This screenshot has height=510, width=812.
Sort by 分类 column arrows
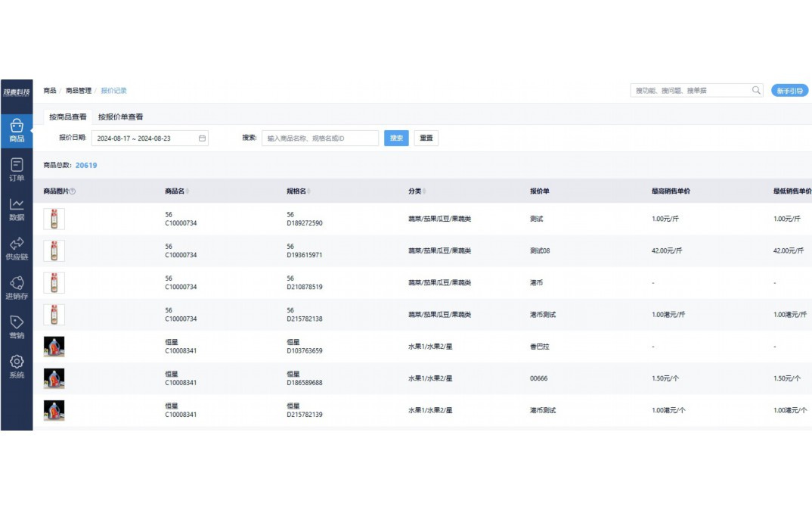click(x=424, y=191)
